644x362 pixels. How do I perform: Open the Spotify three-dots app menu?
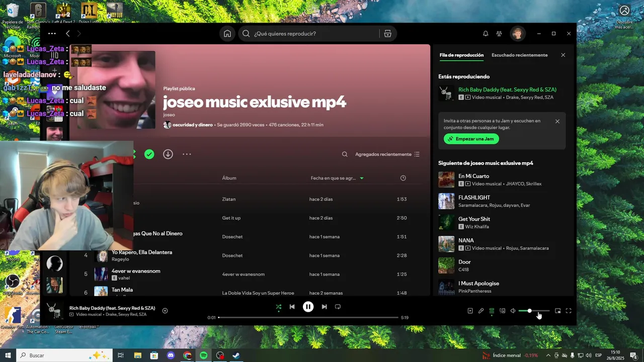coord(52,34)
